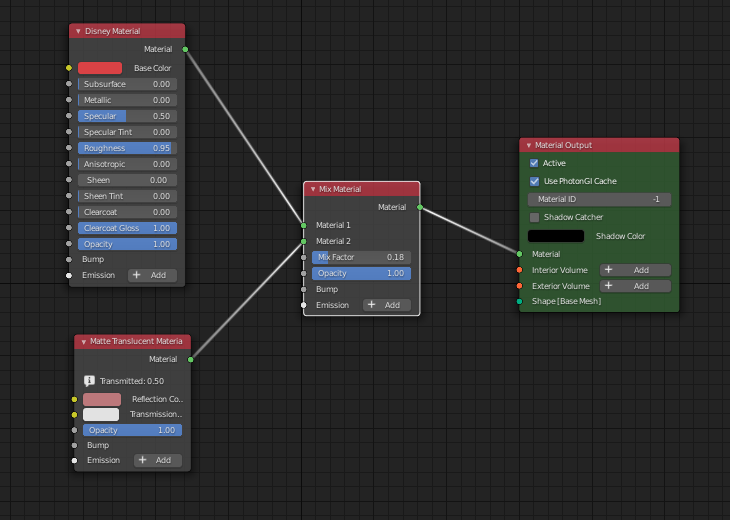Image resolution: width=730 pixels, height=520 pixels.
Task: Click the Matte Translucent Material output socket
Action: point(190,359)
